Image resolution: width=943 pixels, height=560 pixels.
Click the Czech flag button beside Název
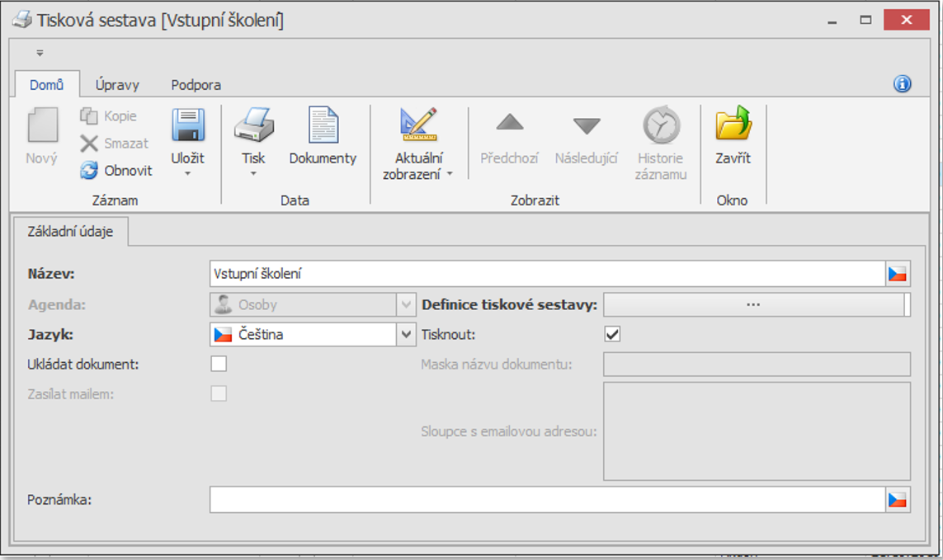[x=898, y=274]
